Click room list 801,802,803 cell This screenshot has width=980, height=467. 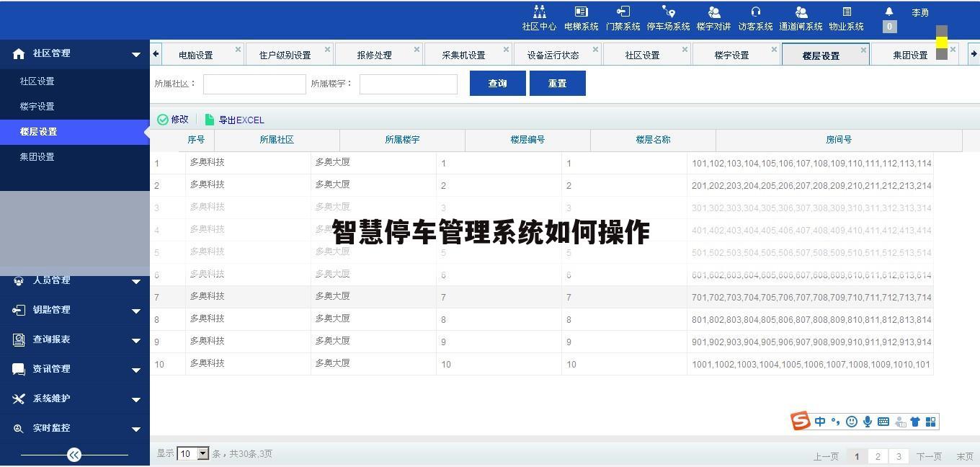tap(811, 319)
